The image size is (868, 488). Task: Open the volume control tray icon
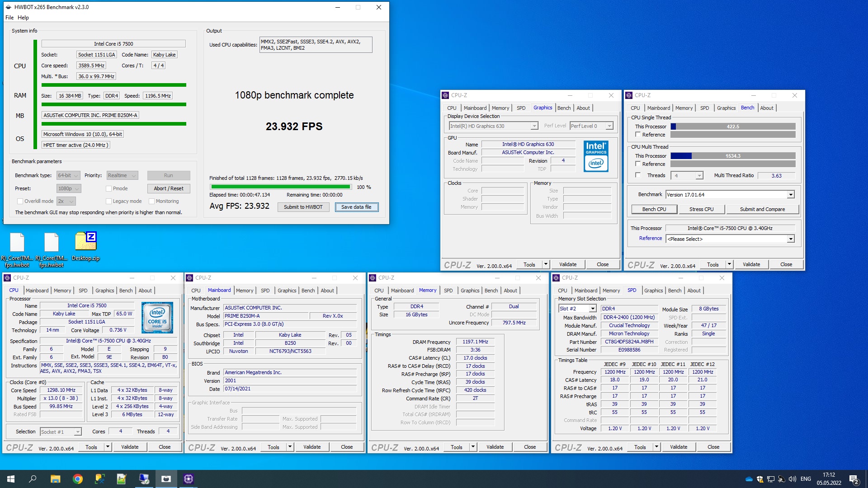(793, 479)
